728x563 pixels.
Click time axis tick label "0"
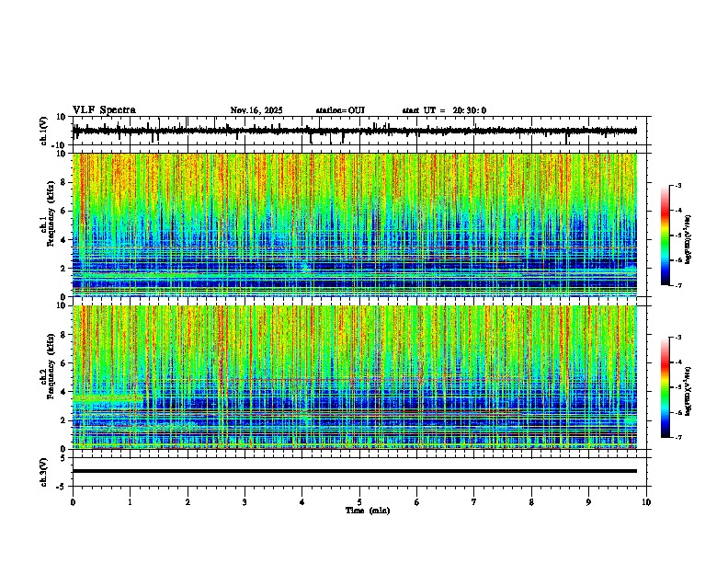point(73,502)
